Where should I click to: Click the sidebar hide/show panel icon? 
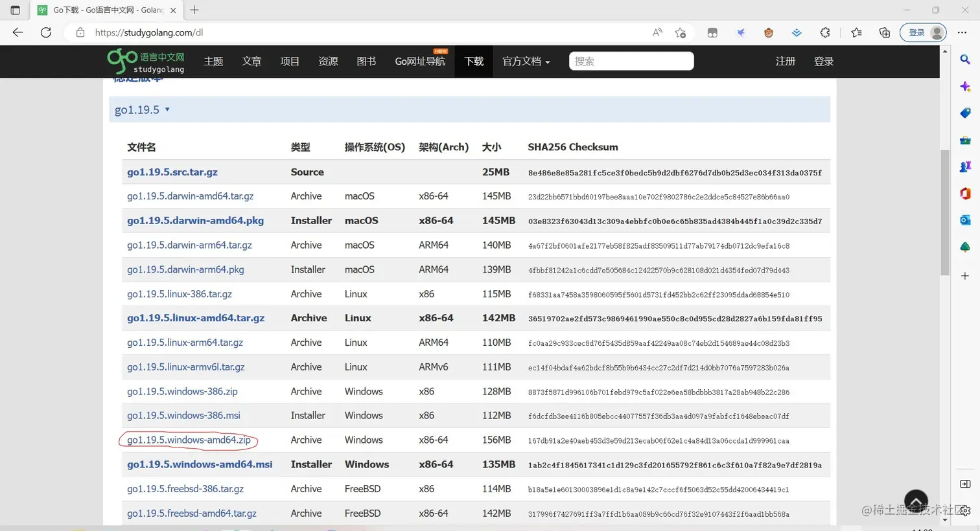965,484
